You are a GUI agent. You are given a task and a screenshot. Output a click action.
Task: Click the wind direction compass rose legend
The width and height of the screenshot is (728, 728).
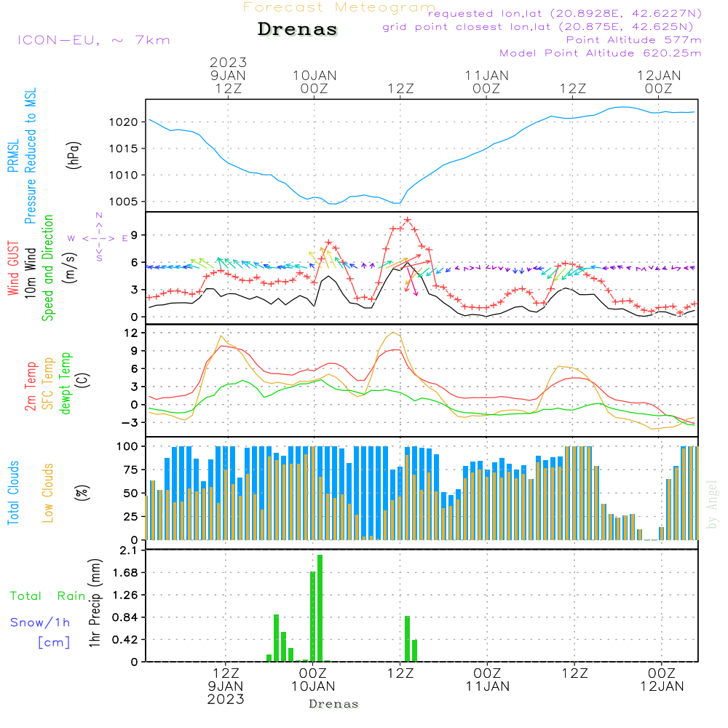98,238
